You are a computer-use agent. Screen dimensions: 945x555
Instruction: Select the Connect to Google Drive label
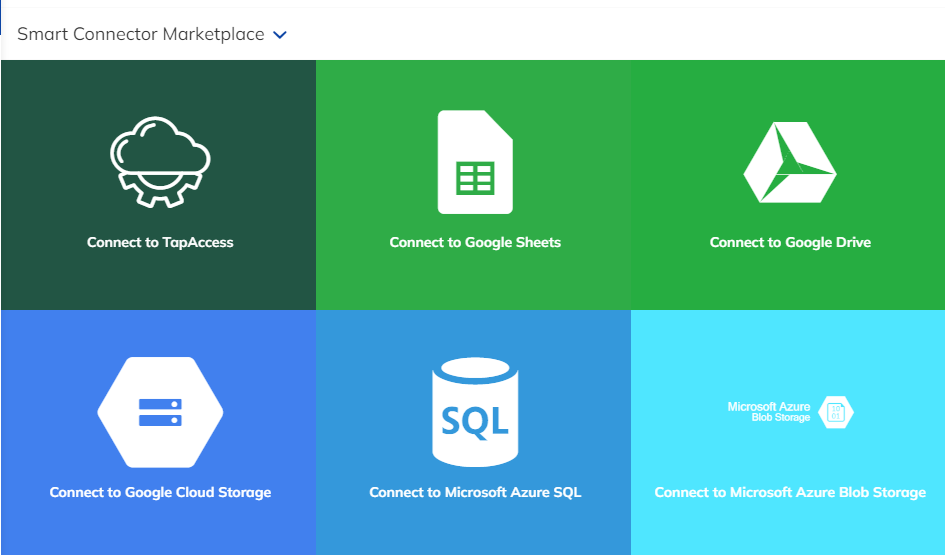coord(790,242)
